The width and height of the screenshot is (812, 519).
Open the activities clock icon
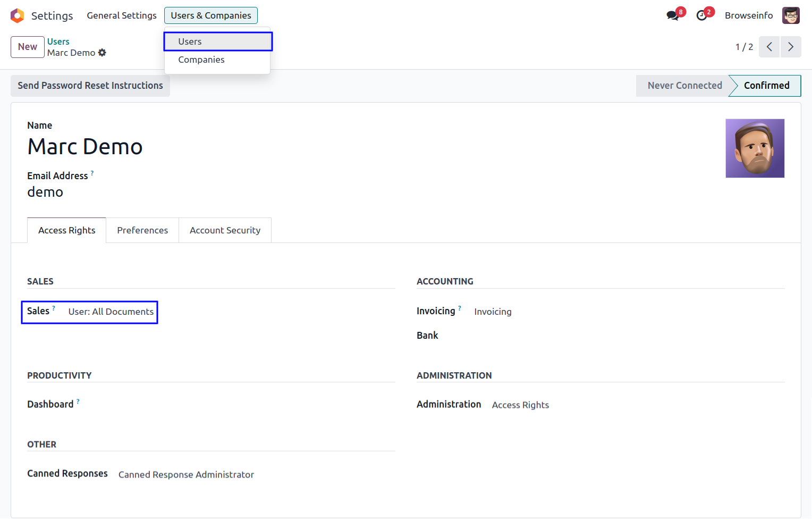point(702,15)
